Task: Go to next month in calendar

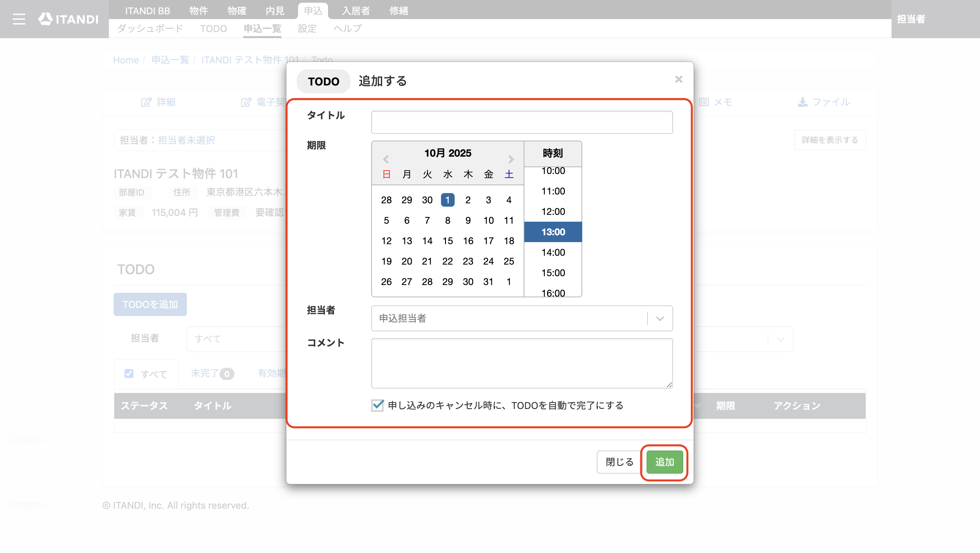Action: (x=510, y=159)
